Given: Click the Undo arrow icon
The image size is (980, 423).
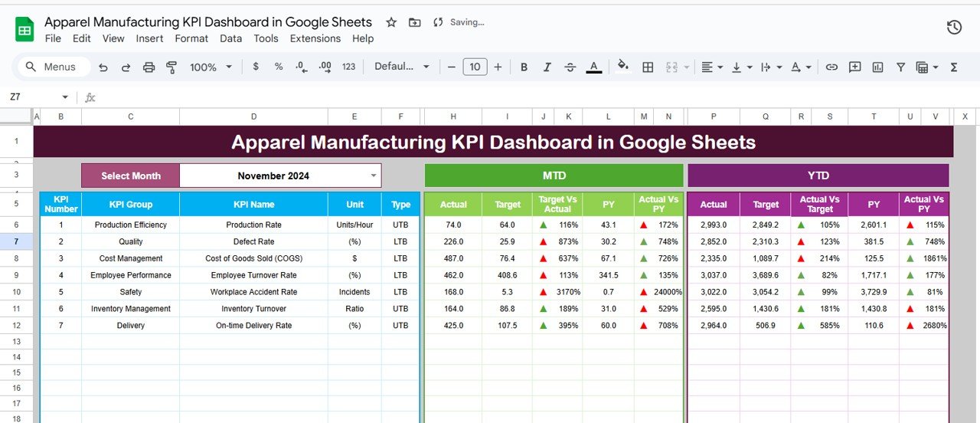Looking at the screenshot, I should pyautogui.click(x=103, y=67).
